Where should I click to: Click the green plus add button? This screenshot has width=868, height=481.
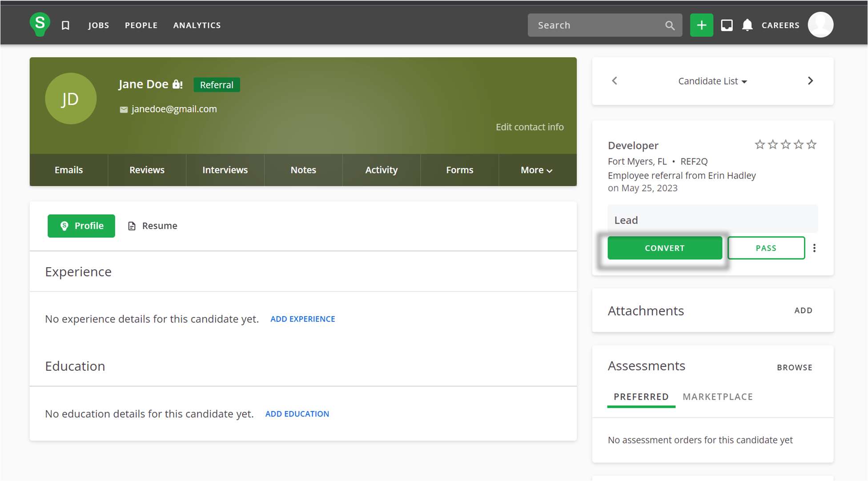click(701, 25)
